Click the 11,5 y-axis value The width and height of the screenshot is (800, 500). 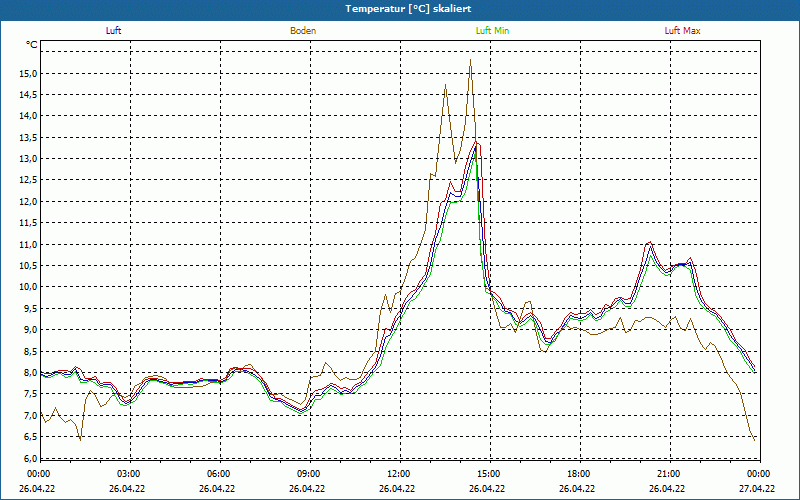(x=28, y=223)
